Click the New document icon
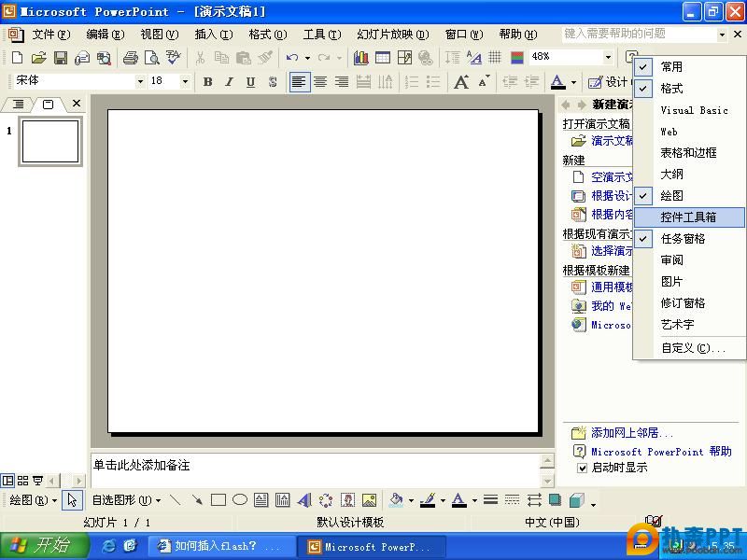This screenshot has height=560, width=747. click(x=17, y=58)
